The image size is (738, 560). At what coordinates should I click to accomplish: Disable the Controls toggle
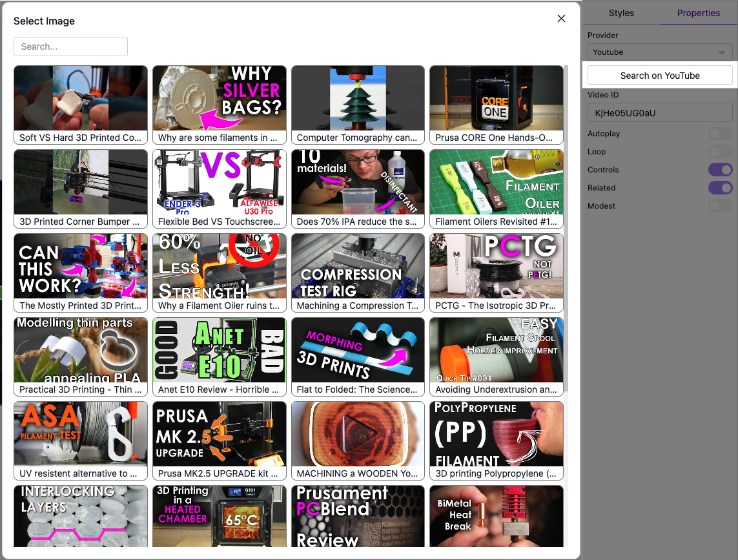point(719,169)
